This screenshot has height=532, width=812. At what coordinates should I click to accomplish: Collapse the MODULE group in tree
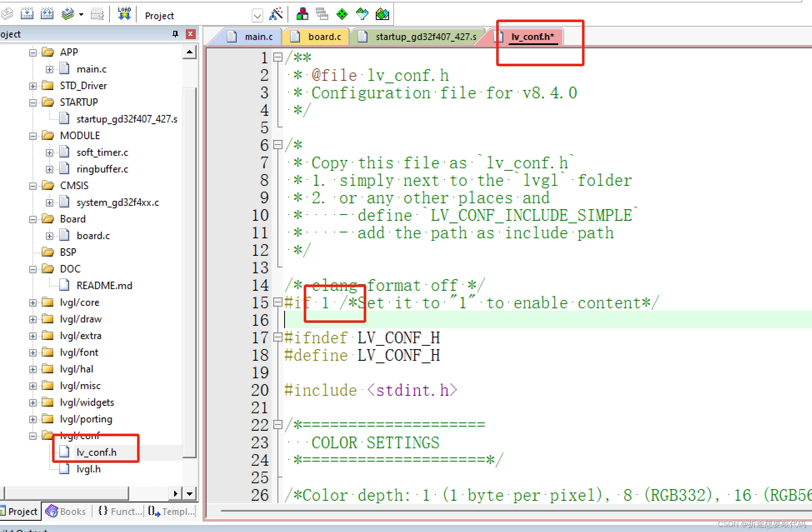pyautogui.click(x=33, y=136)
